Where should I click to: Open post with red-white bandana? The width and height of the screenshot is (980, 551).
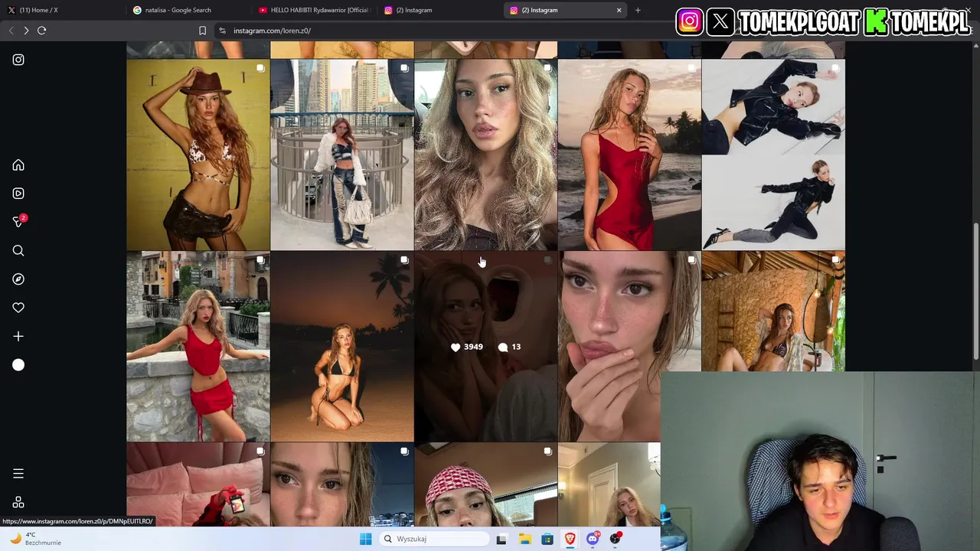click(485, 485)
